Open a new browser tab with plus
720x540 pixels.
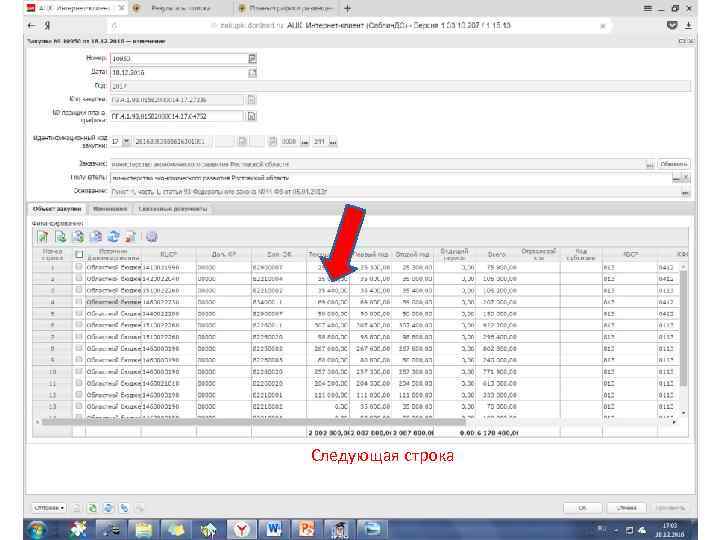tap(348, 8)
